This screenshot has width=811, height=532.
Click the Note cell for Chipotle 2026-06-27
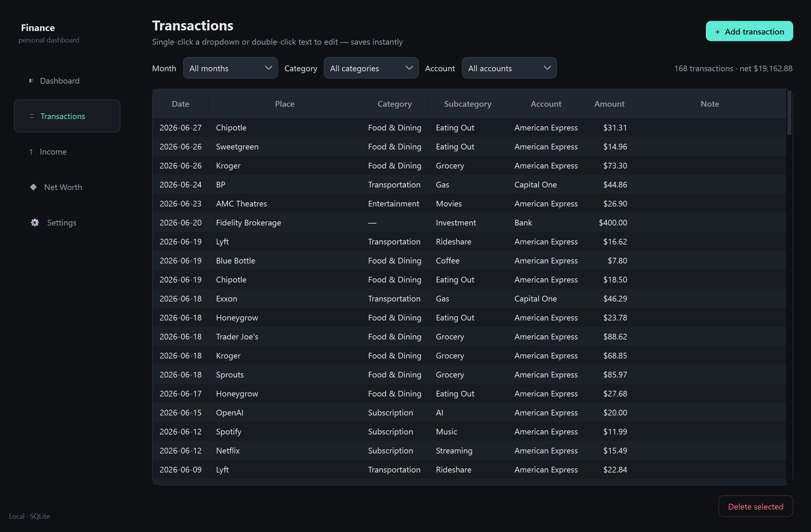(x=710, y=128)
